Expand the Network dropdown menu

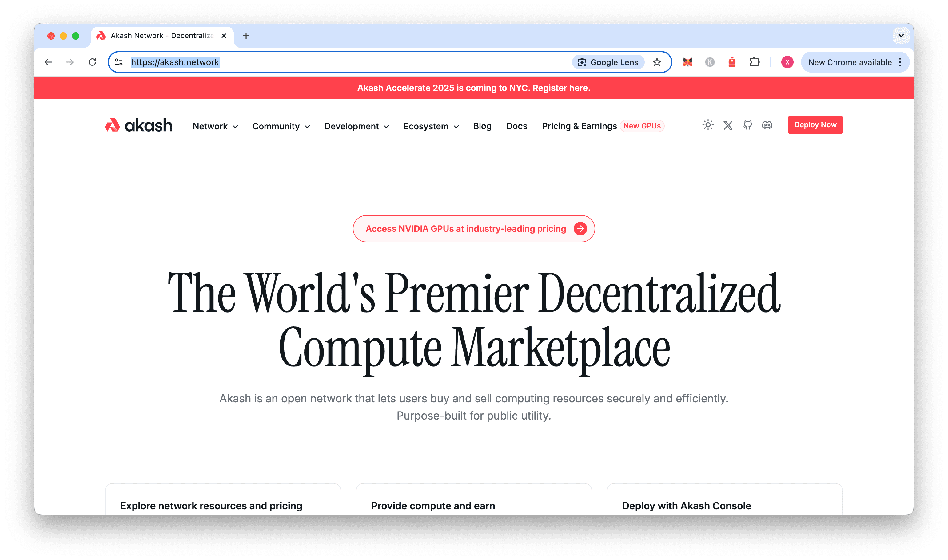point(215,126)
